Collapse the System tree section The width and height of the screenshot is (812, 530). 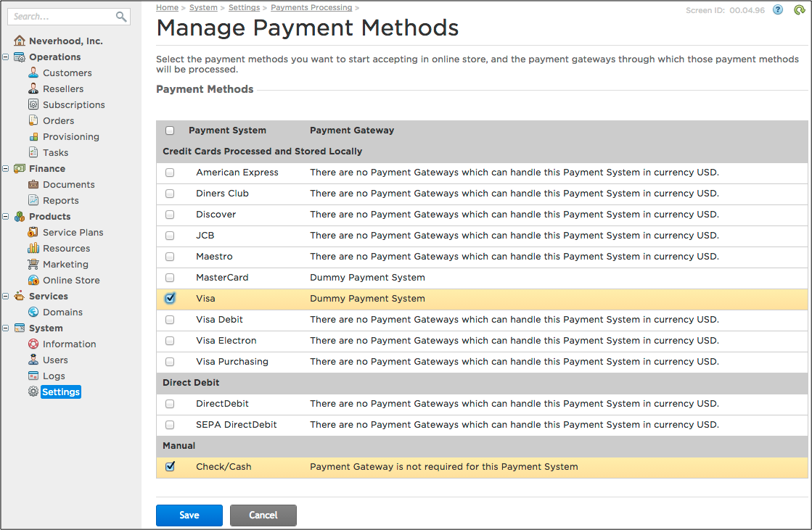coord(6,328)
